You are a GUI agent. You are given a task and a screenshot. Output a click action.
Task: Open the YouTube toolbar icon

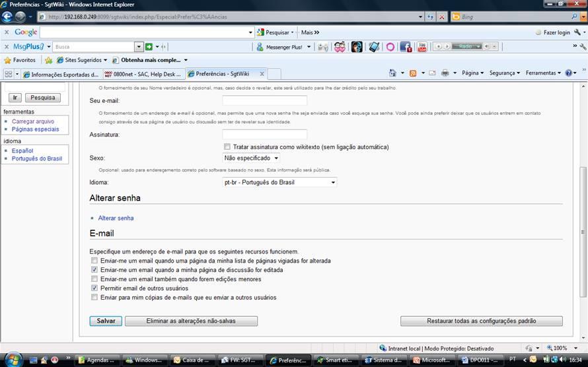tap(422, 47)
